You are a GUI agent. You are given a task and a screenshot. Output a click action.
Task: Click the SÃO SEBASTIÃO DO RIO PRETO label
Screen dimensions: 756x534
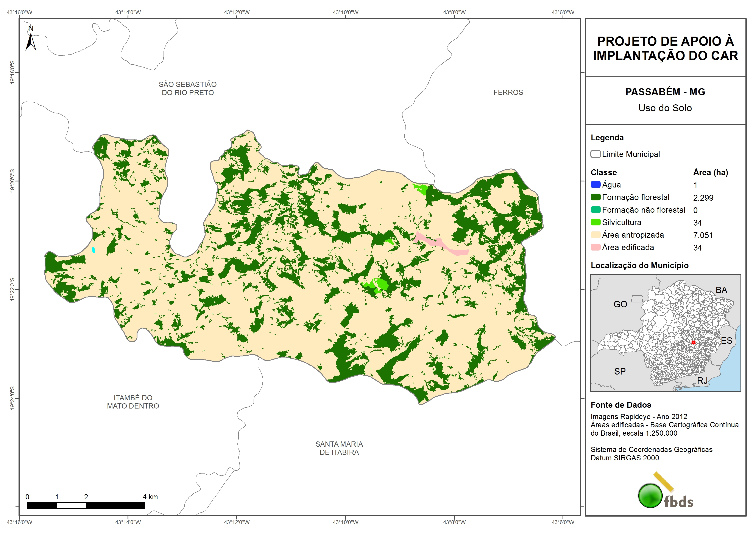coord(188,88)
